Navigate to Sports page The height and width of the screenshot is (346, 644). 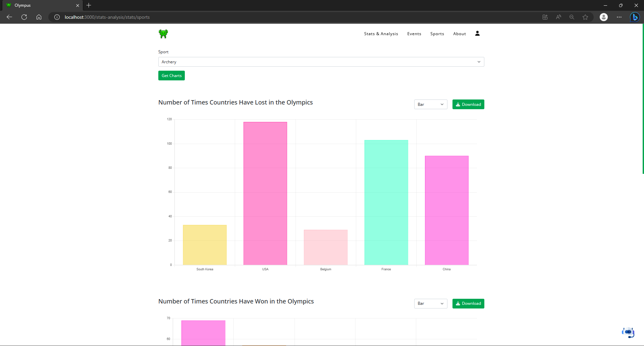pyautogui.click(x=437, y=34)
